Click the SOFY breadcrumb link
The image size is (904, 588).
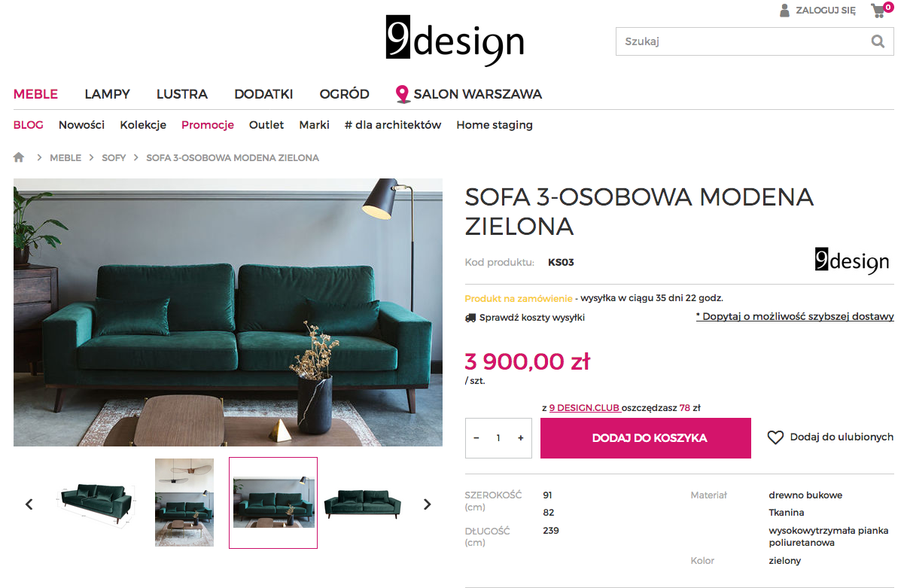click(x=114, y=158)
